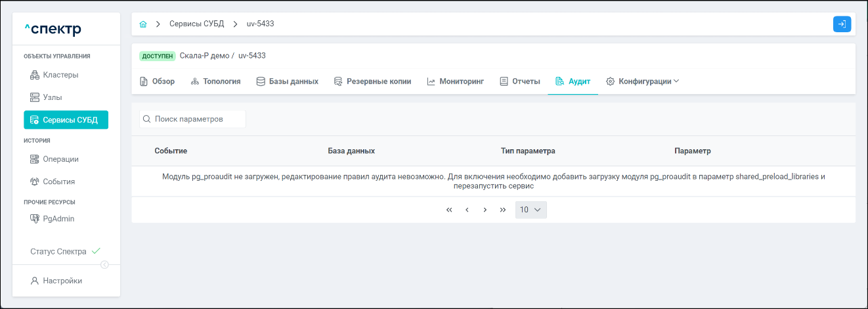
Task: Go to the next page arrow
Action: tap(485, 210)
